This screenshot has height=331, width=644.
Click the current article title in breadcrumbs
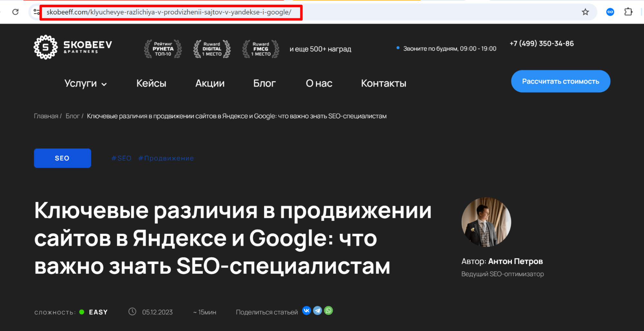[237, 116]
